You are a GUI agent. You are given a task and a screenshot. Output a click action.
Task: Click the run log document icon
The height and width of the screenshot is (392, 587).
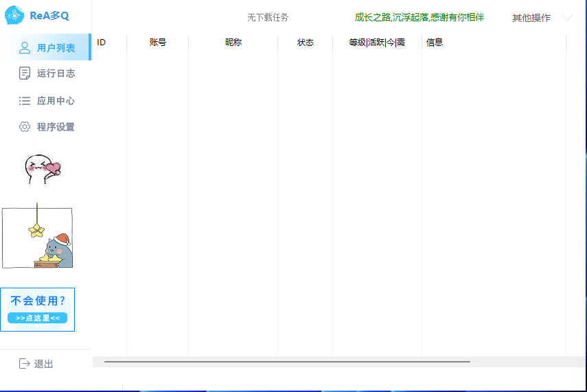pyautogui.click(x=25, y=73)
